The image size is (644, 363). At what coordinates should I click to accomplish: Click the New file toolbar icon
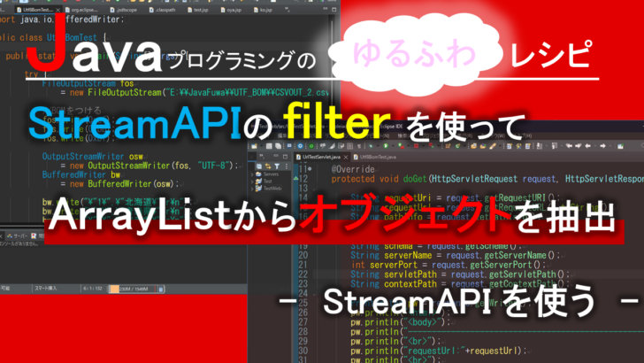[x=254, y=146]
